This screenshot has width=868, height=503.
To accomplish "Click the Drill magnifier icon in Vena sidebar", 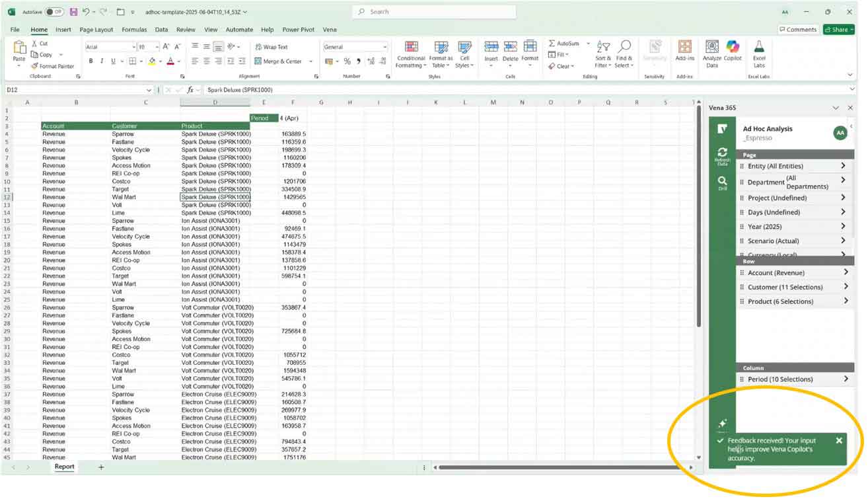I will pyautogui.click(x=722, y=182).
